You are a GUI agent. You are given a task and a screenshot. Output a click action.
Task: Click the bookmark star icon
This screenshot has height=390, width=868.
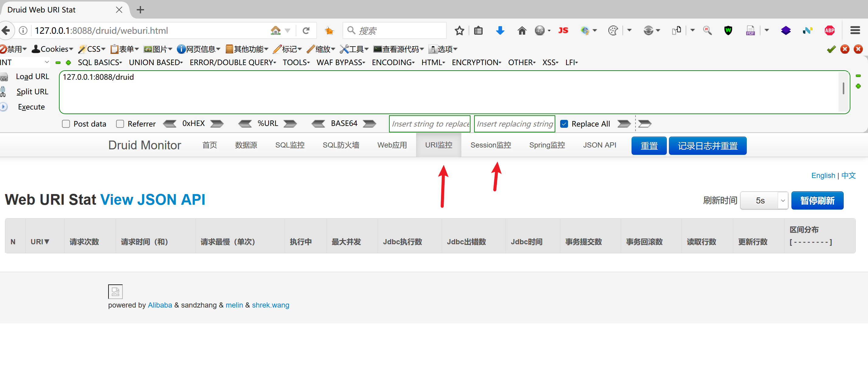(x=459, y=31)
